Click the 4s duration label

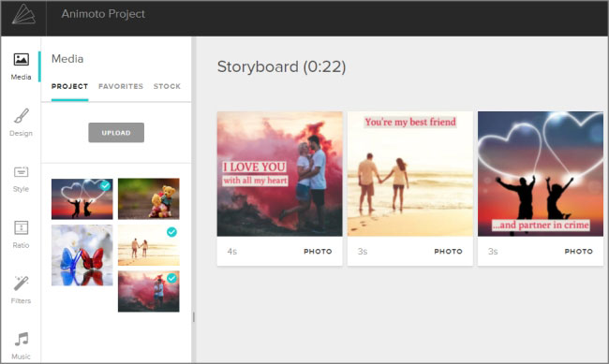point(231,252)
